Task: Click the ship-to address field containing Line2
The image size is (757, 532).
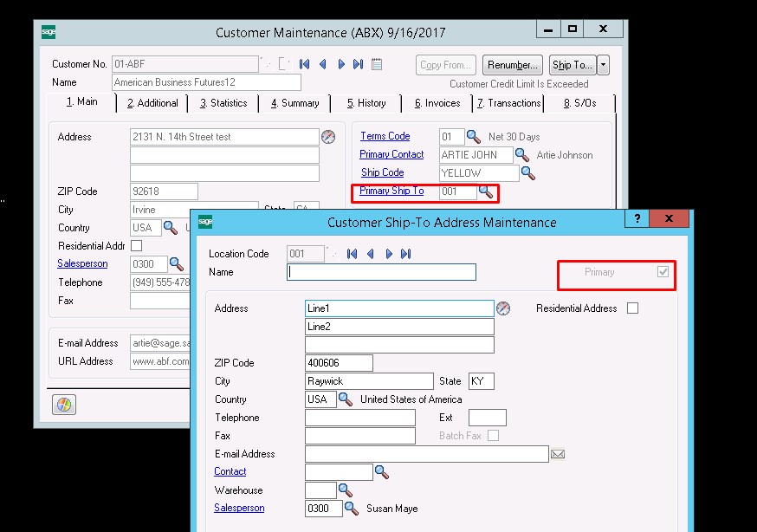Action: [400, 327]
